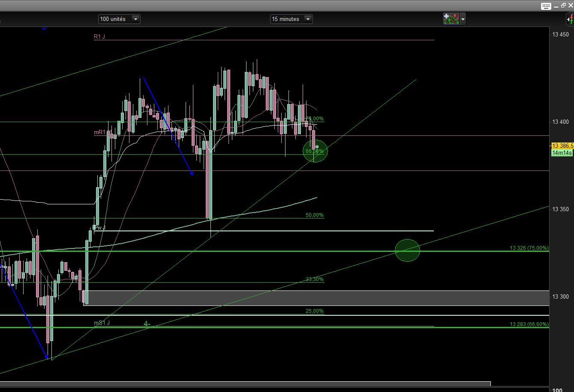The image size is (574, 392).
Task: Click the 13 400 price axis label
Action: [560, 122]
